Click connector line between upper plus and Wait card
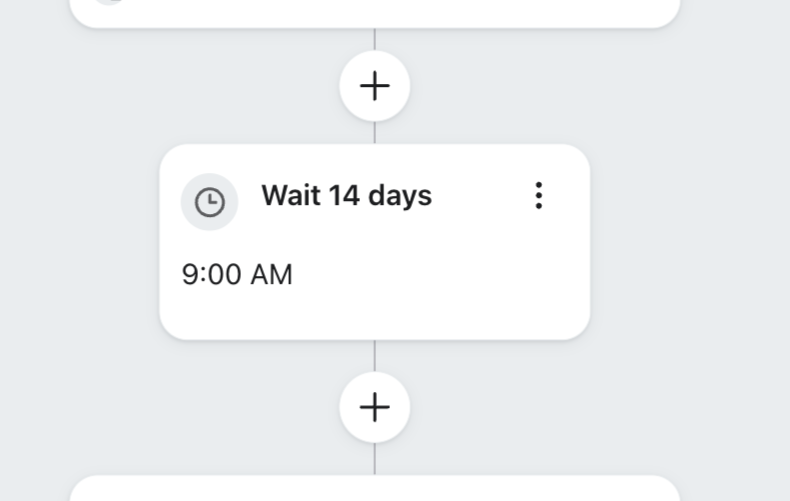 point(374,133)
